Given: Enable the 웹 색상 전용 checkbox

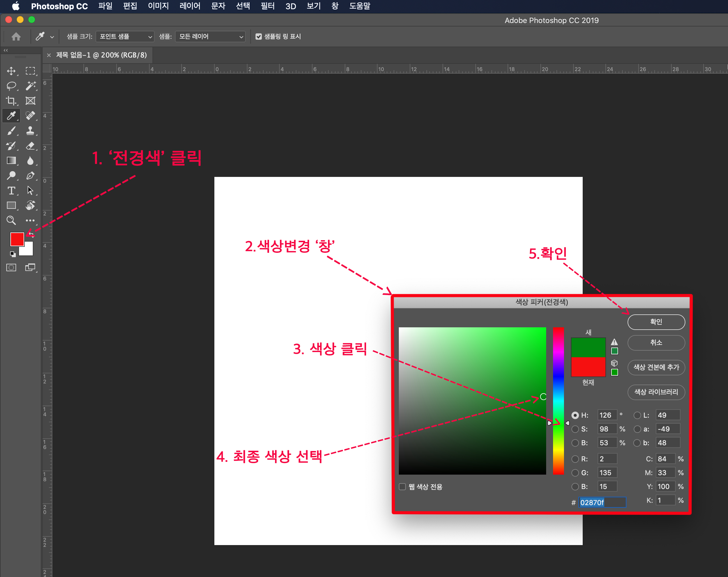Looking at the screenshot, I should pyautogui.click(x=402, y=486).
